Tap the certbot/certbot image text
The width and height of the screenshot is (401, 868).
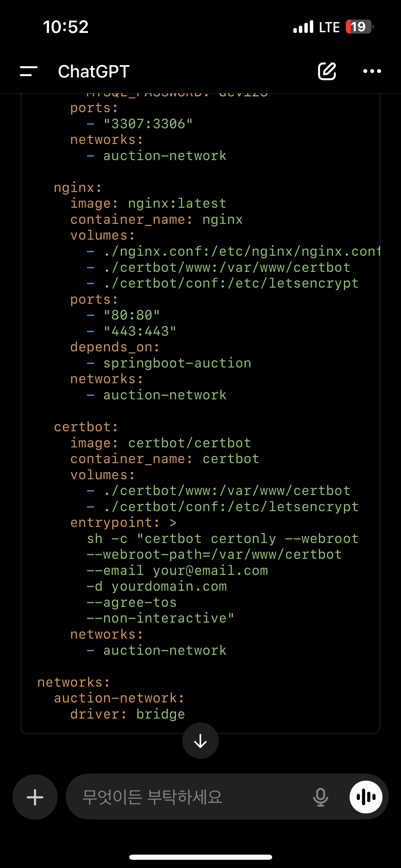(x=190, y=443)
